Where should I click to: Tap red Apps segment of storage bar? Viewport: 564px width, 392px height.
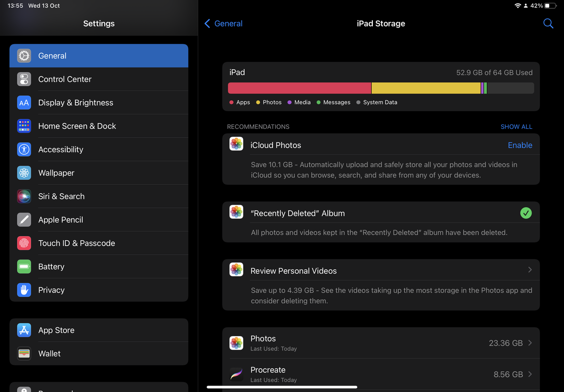click(299, 88)
